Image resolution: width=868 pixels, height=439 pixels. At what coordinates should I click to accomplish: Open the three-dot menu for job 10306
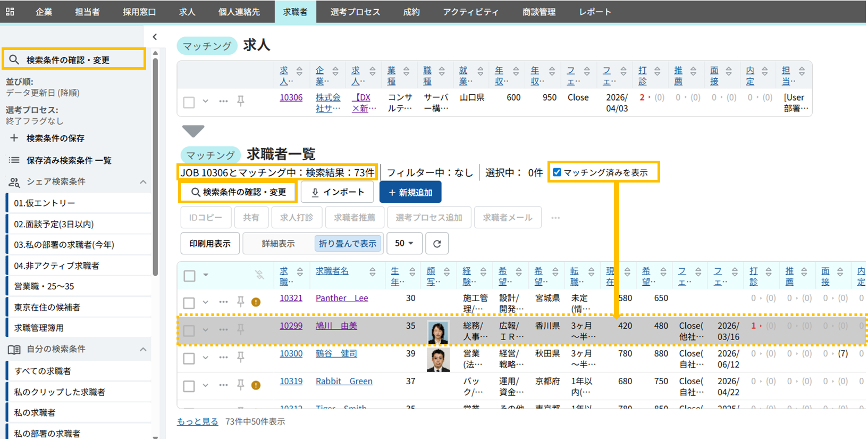click(x=223, y=101)
